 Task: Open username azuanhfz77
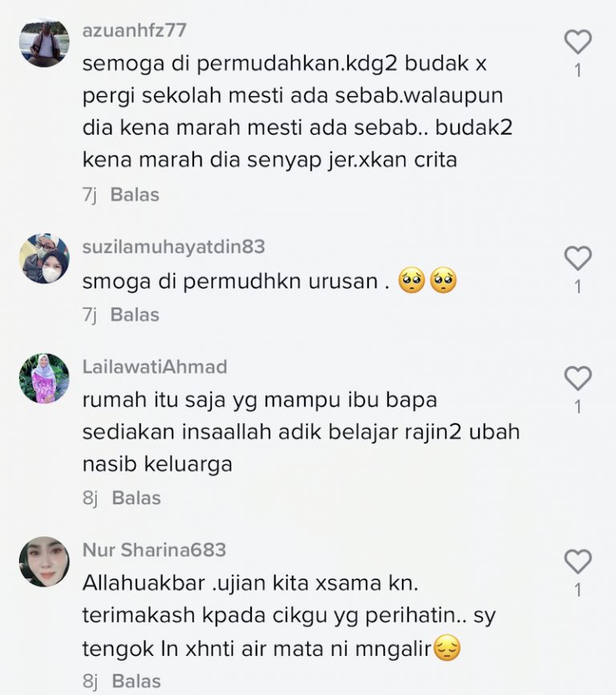pos(135,30)
